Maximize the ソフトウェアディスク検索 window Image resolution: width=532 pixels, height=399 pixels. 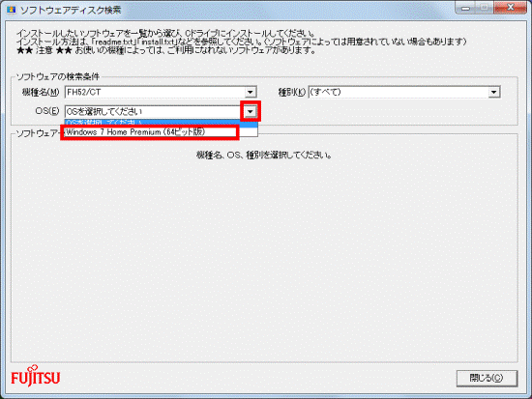click(x=485, y=8)
